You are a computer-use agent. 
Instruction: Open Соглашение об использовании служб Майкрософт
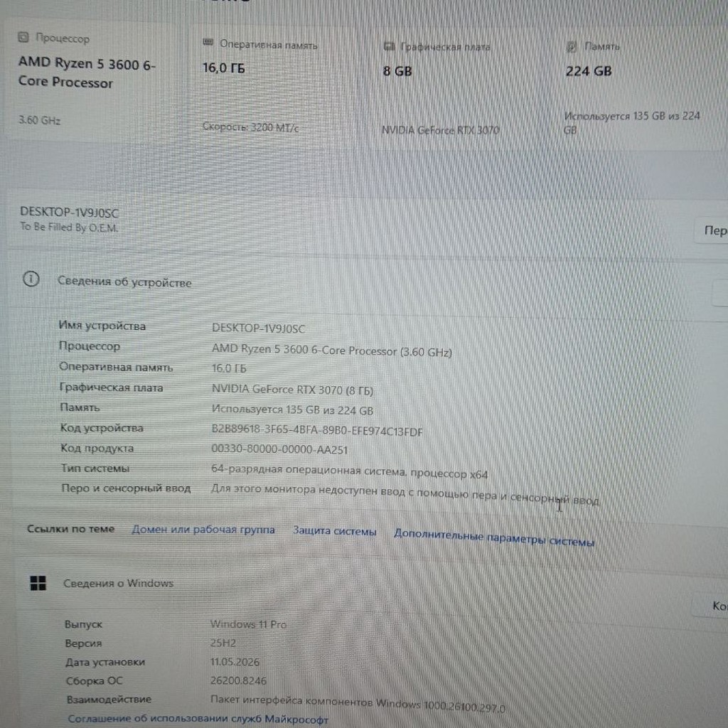(198, 719)
